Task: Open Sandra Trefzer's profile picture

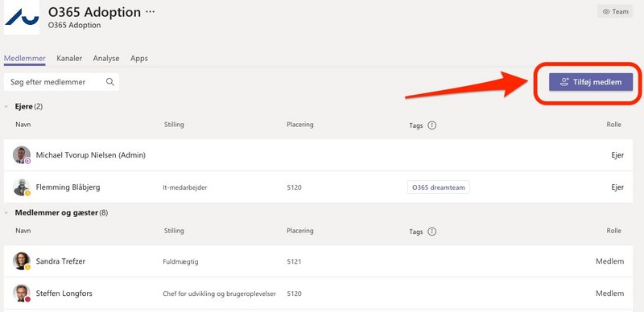Action: coord(22,261)
